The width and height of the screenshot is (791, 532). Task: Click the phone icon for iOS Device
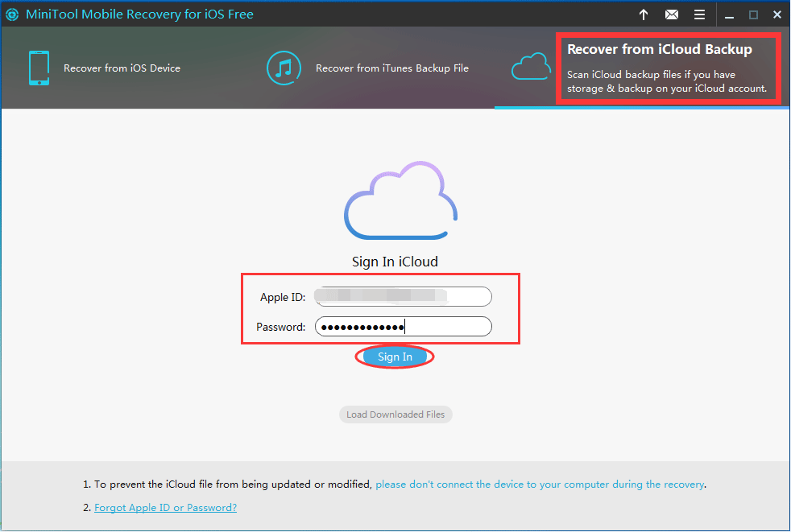click(x=39, y=68)
